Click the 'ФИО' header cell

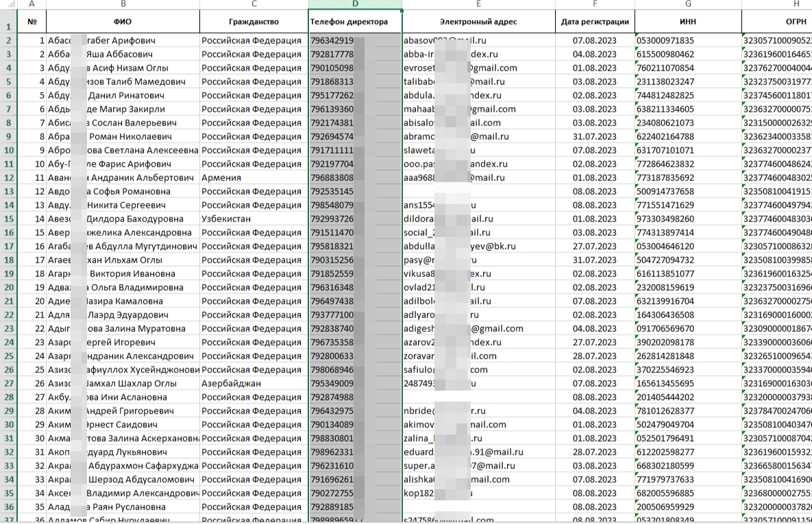pyautogui.click(x=122, y=22)
